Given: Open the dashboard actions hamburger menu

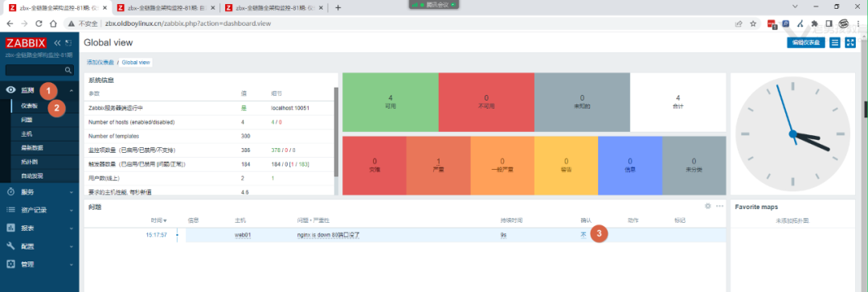Looking at the screenshot, I should (x=835, y=43).
